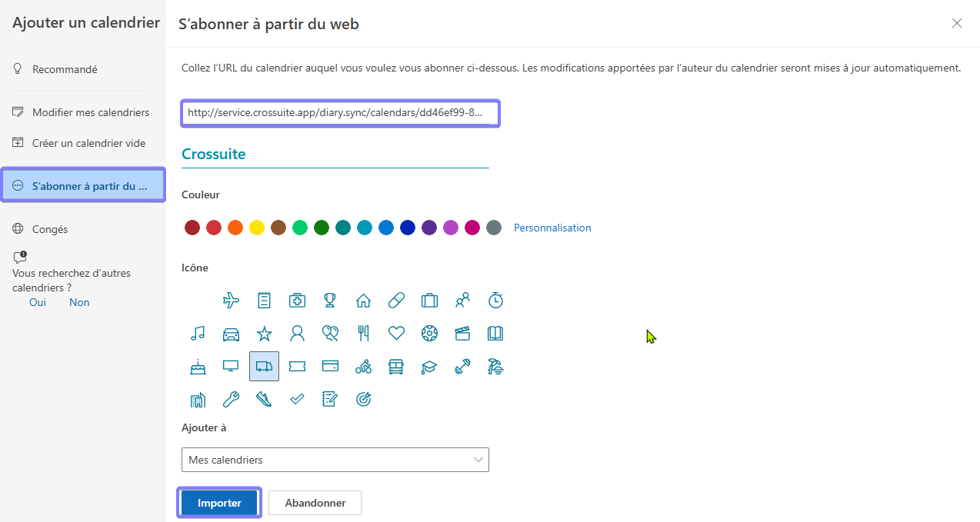Choose the heart icon
The width and height of the screenshot is (980, 522).
tap(396, 333)
